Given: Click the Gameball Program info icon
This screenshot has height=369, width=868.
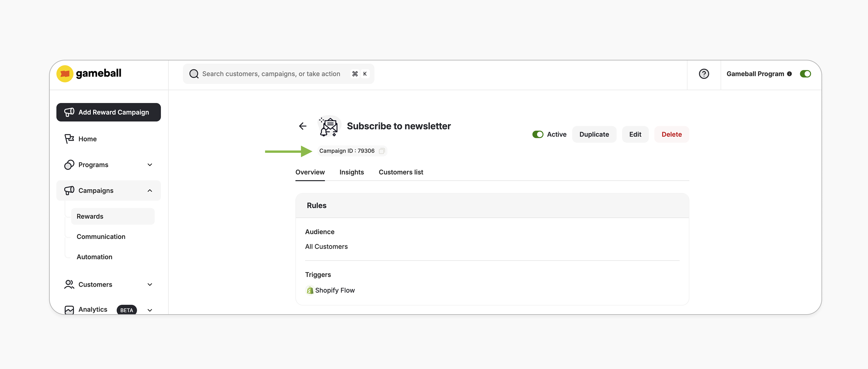Looking at the screenshot, I should point(789,74).
